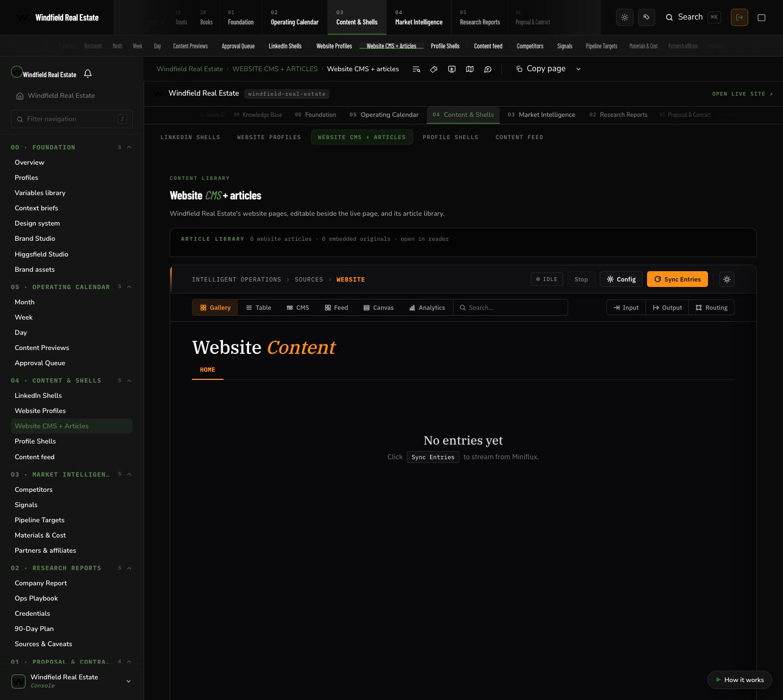Switch to Feed view
Image resolution: width=783 pixels, height=700 pixels.
(337, 308)
